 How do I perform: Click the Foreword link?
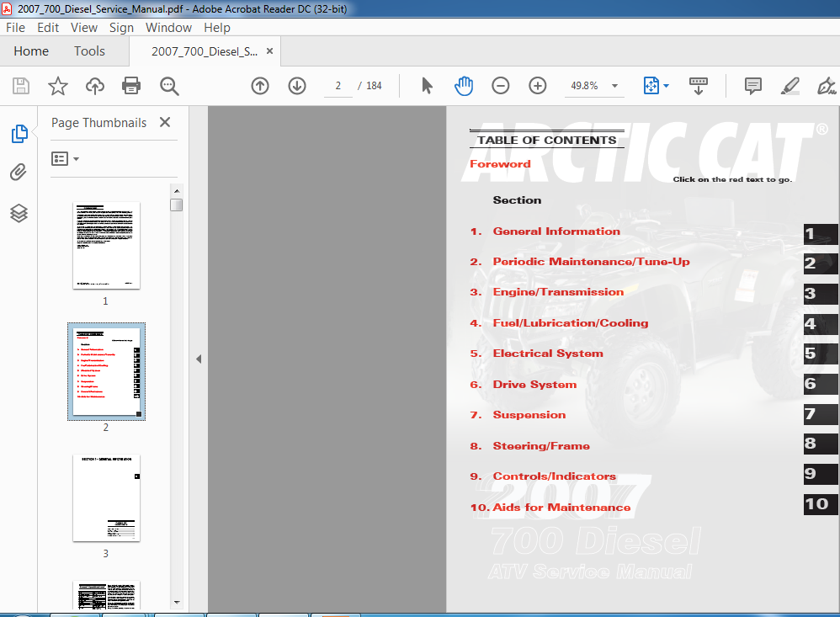tap(500, 164)
